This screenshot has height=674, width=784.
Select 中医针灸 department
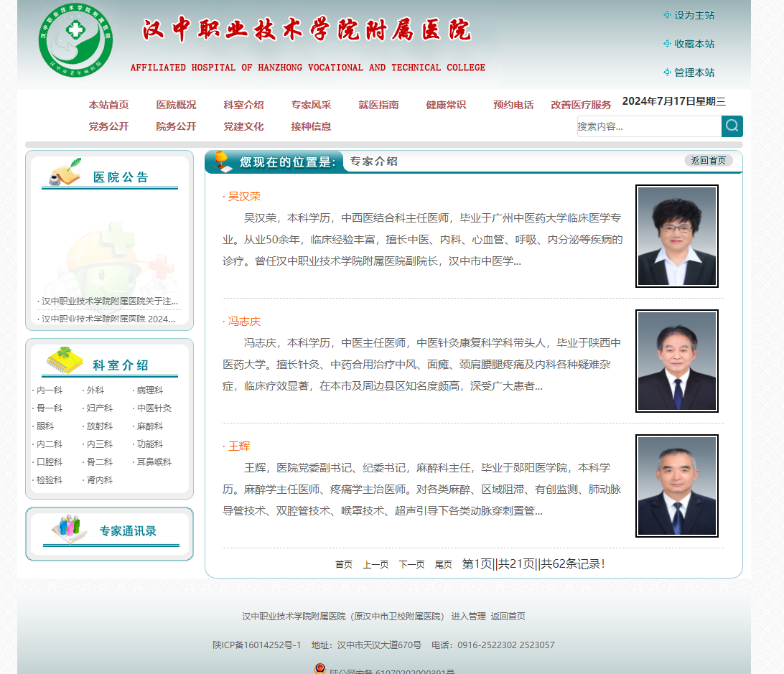coord(154,408)
